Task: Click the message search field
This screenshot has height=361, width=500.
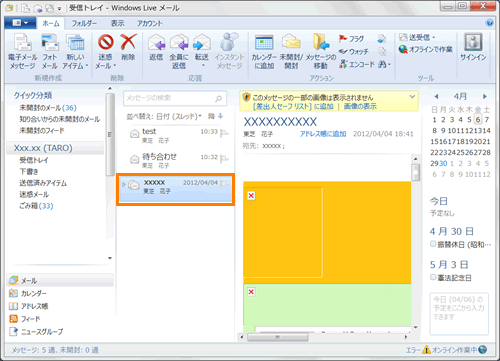Action: (x=175, y=98)
